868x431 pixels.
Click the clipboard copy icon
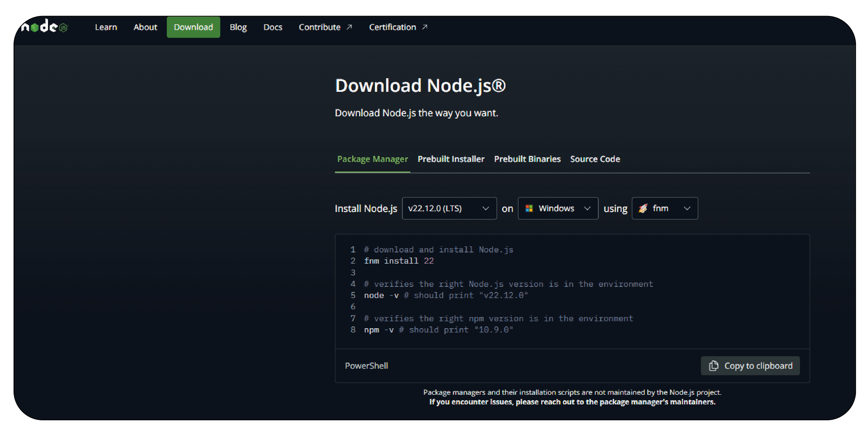714,366
